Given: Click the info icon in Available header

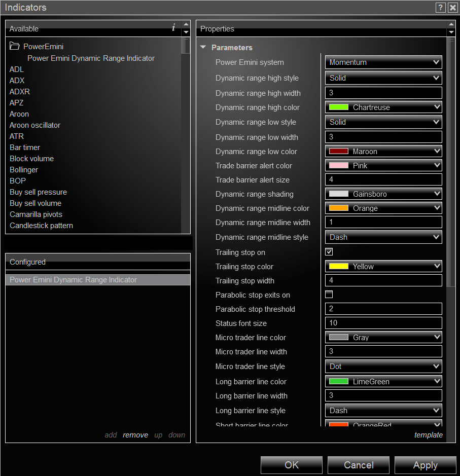Looking at the screenshot, I should click(173, 27).
